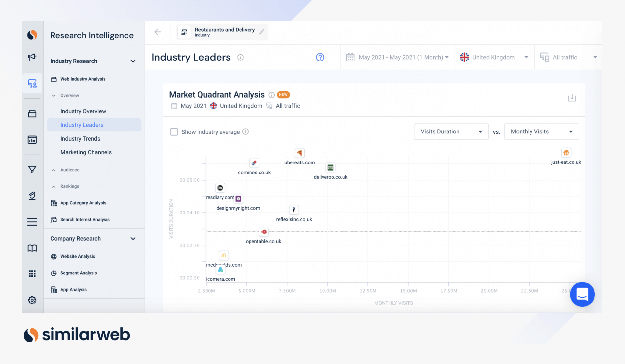Image resolution: width=625 pixels, height=364 pixels.
Task: Open the apps grid icon in rail
Action: click(x=32, y=273)
